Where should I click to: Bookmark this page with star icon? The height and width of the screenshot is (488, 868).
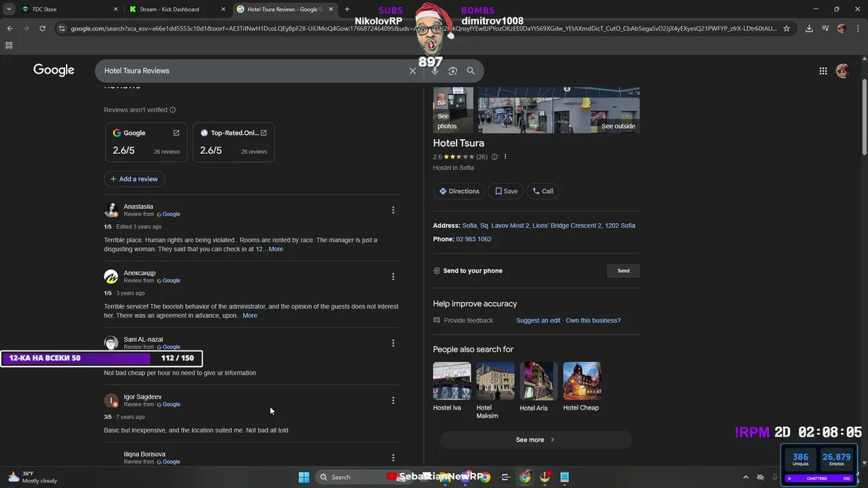(787, 28)
